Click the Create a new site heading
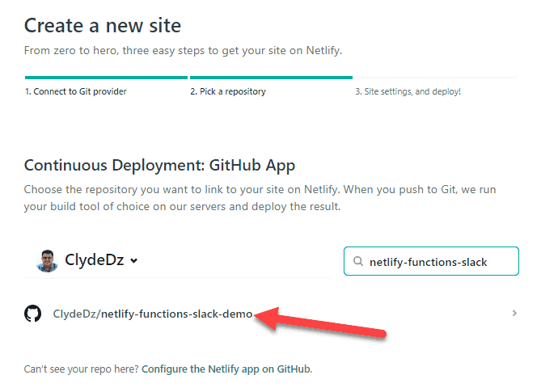The image size is (541, 392). (x=103, y=26)
